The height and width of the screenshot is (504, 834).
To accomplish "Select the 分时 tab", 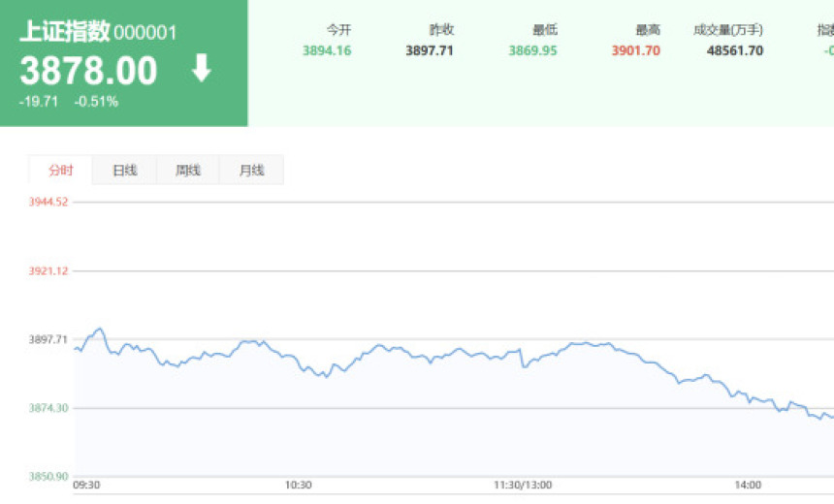I will coord(60,171).
